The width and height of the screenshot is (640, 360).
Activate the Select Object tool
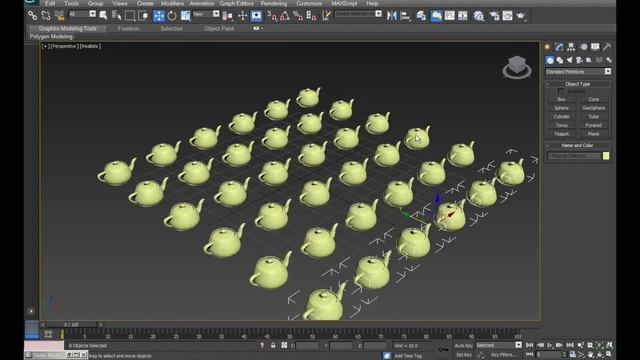tap(103, 16)
